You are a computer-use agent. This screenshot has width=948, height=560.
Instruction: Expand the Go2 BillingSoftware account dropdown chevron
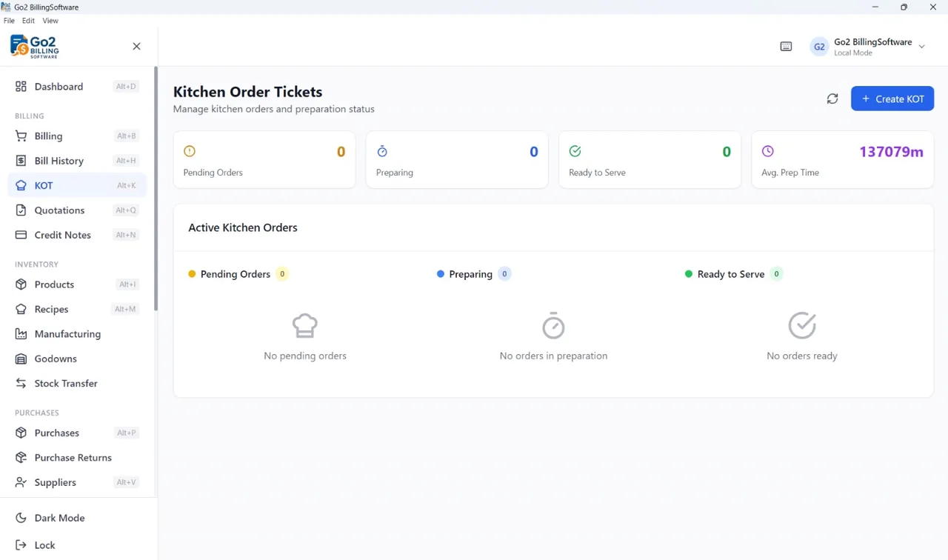pos(922,47)
